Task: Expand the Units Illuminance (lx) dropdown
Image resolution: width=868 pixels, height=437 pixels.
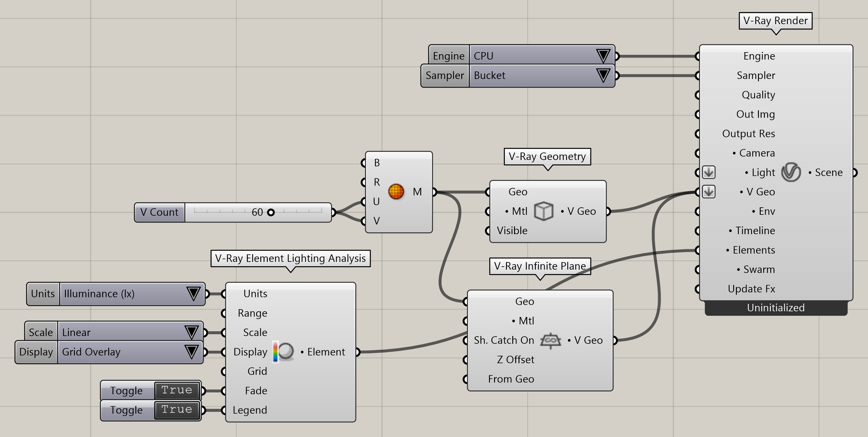Action: click(x=194, y=294)
